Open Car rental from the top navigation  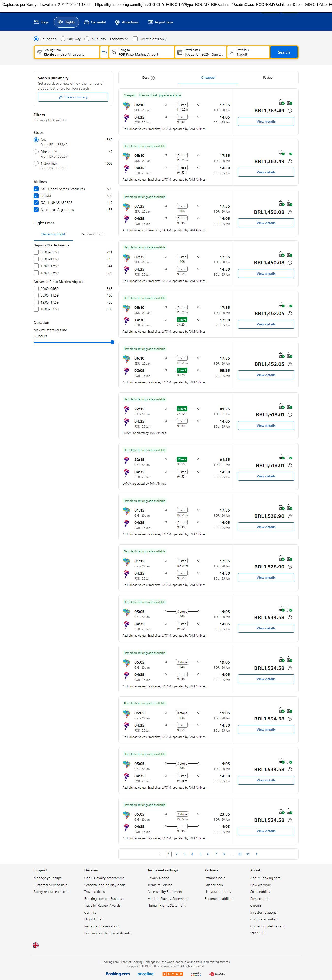95,22
